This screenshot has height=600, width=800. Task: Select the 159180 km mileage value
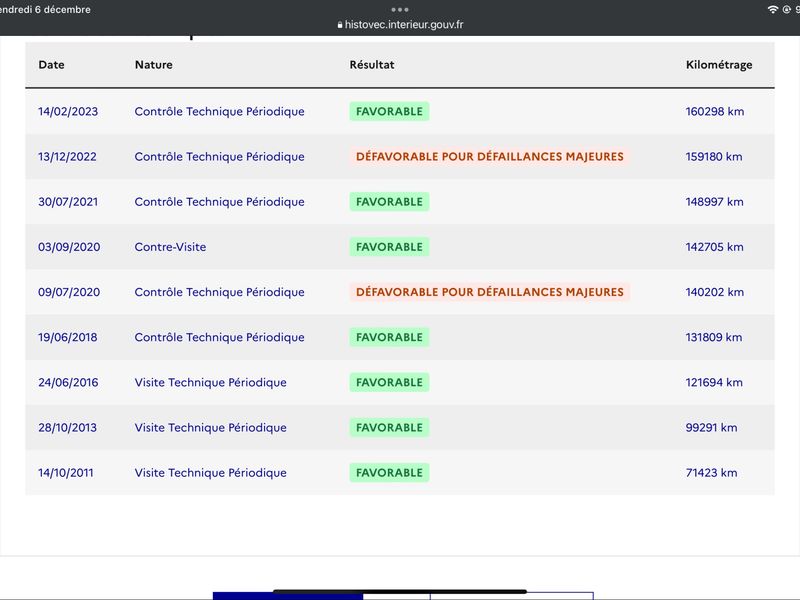714,157
